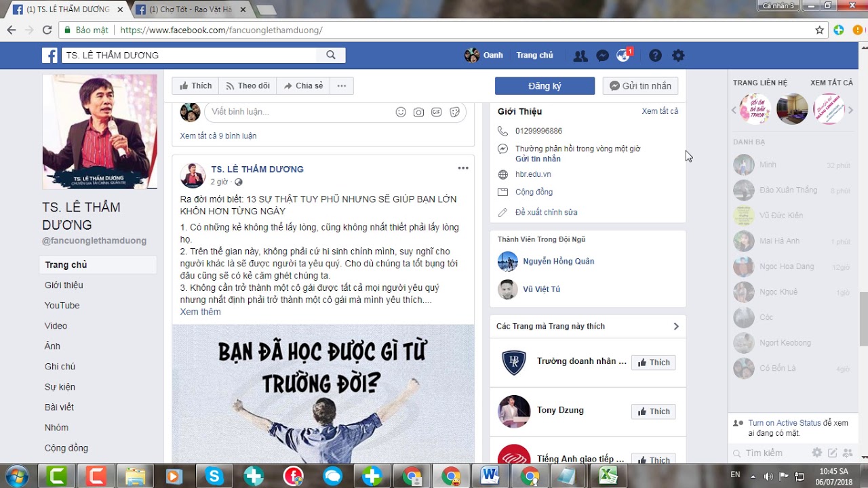Open chat settings gear icon

[817, 453]
